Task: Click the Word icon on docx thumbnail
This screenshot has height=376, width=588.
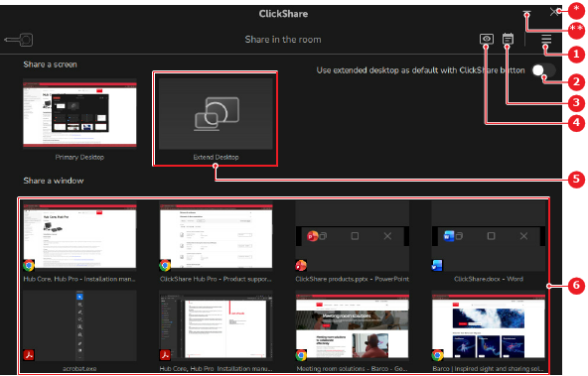Action: coord(437,265)
